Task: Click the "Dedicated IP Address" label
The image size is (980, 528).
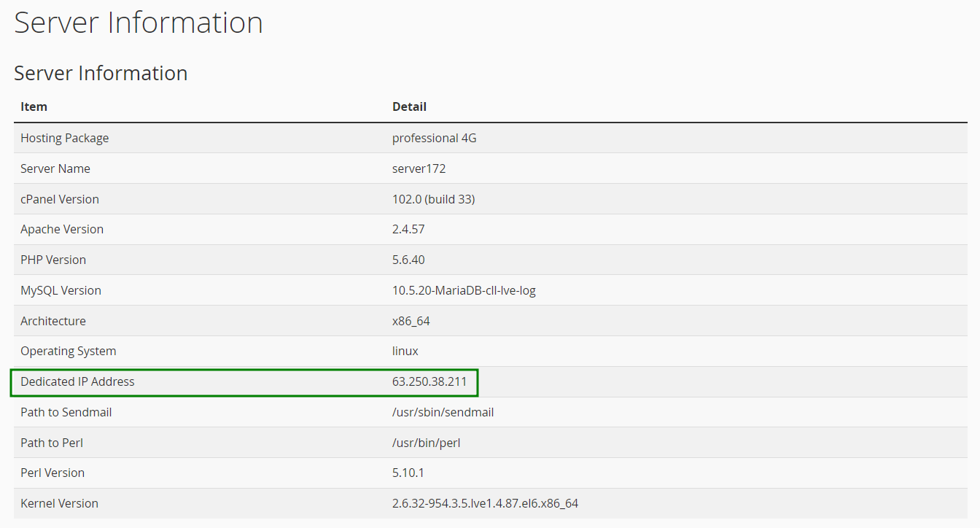Action: click(77, 381)
